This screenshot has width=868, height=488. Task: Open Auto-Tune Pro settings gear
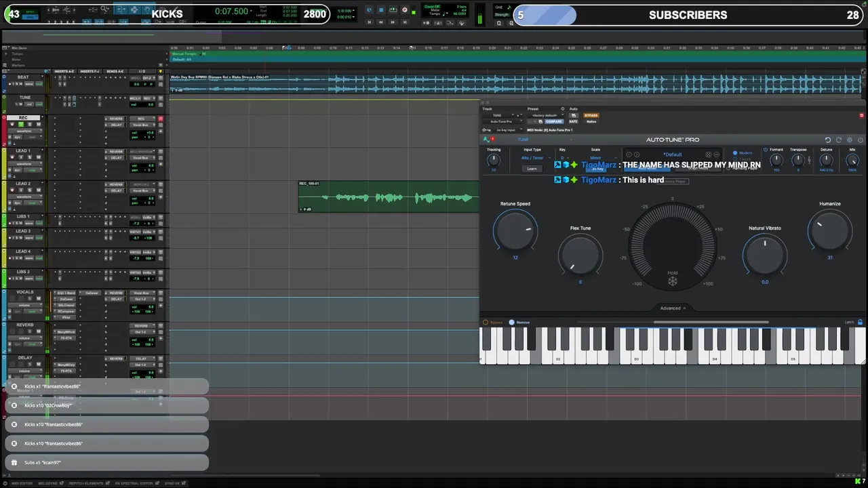[x=850, y=140]
